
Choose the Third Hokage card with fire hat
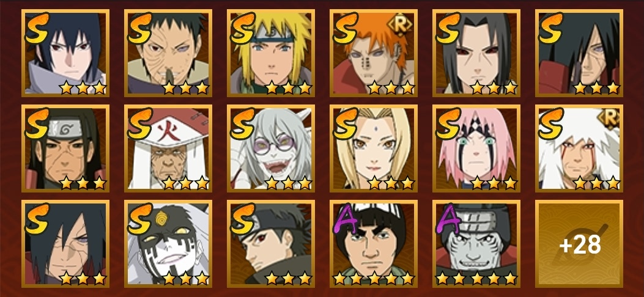(x=168, y=148)
